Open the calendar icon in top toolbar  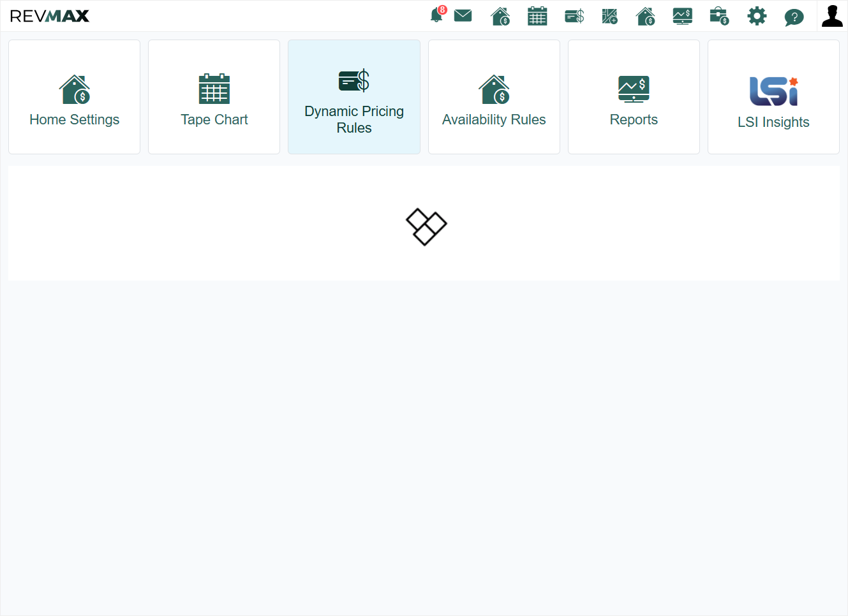click(537, 16)
